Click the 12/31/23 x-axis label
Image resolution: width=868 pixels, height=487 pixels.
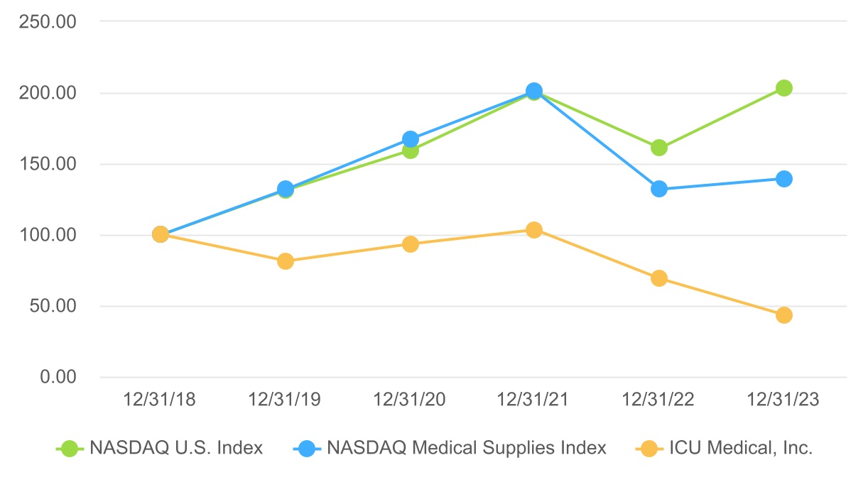783,400
